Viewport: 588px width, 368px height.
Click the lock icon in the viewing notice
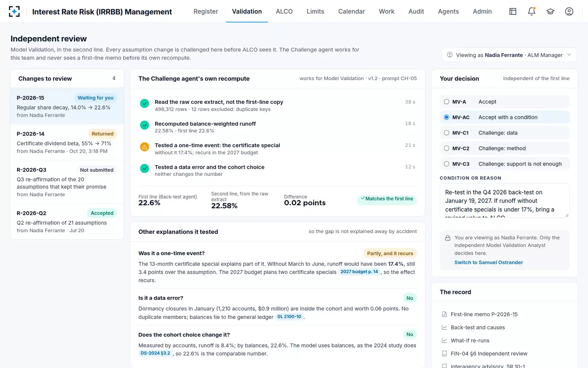(448, 238)
